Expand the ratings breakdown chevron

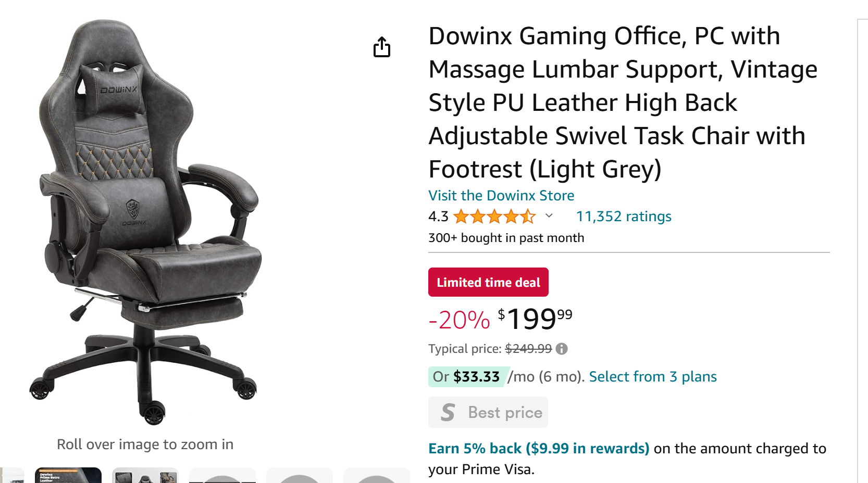click(x=549, y=215)
